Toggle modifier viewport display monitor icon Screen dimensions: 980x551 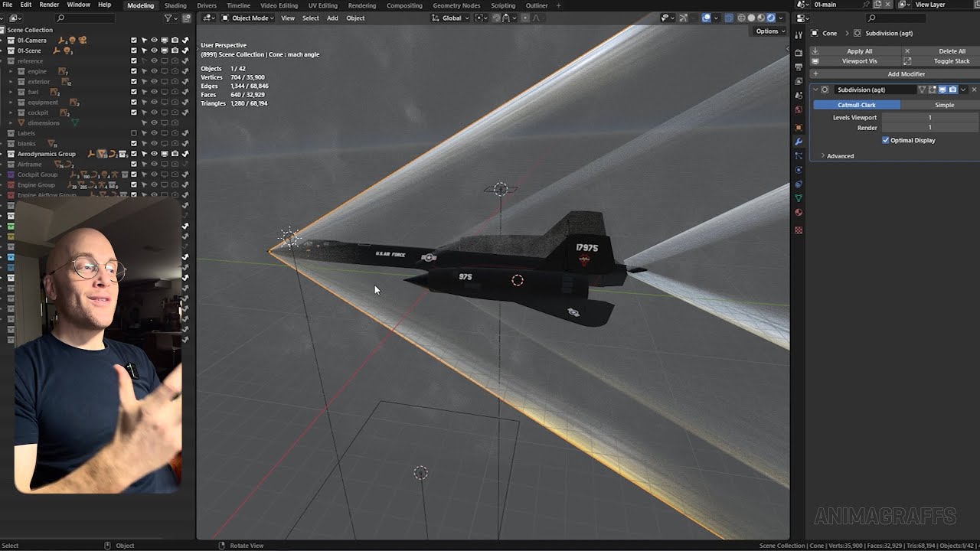coord(942,90)
